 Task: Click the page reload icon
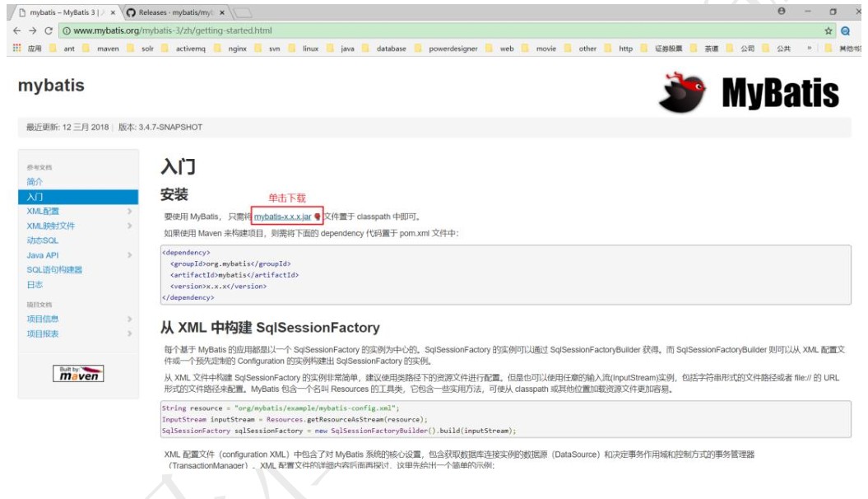[x=46, y=26]
